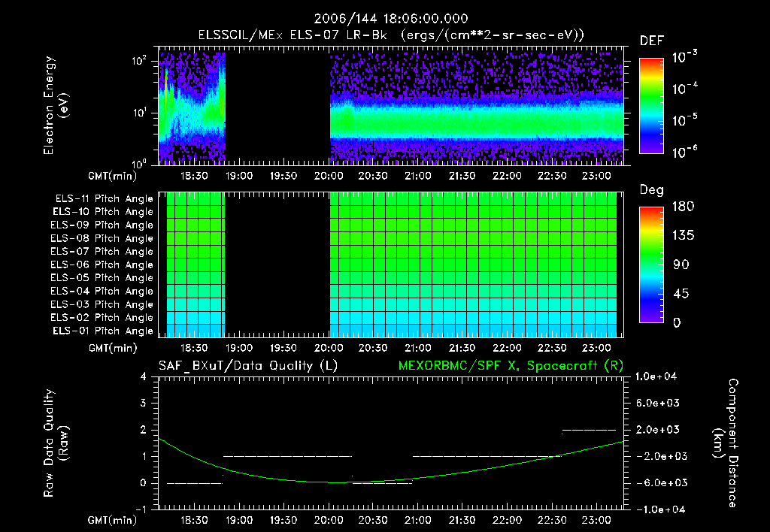Click the Raw Data Quality (Raw) axis label
The image size is (770, 532).
(56, 443)
